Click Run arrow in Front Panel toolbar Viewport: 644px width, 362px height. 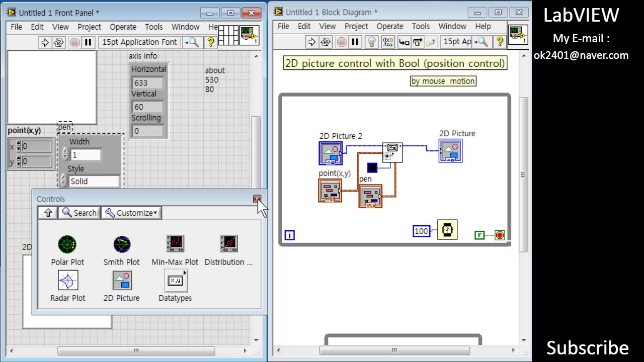(45, 42)
